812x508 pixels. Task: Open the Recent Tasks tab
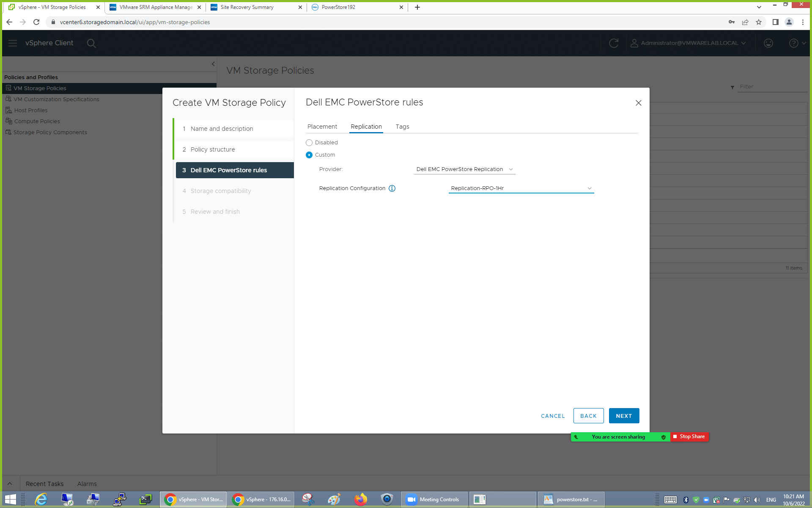[44, 483]
